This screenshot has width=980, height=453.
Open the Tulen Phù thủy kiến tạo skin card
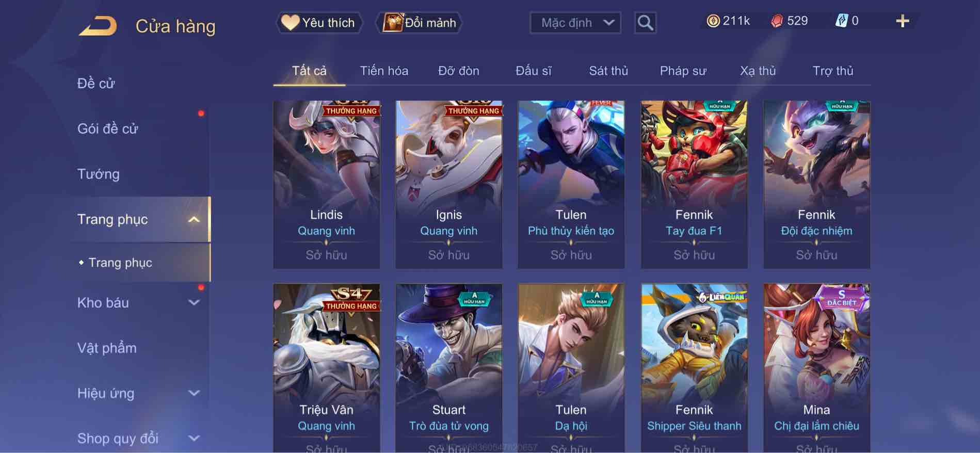pyautogui.click(x=571, y=184)
